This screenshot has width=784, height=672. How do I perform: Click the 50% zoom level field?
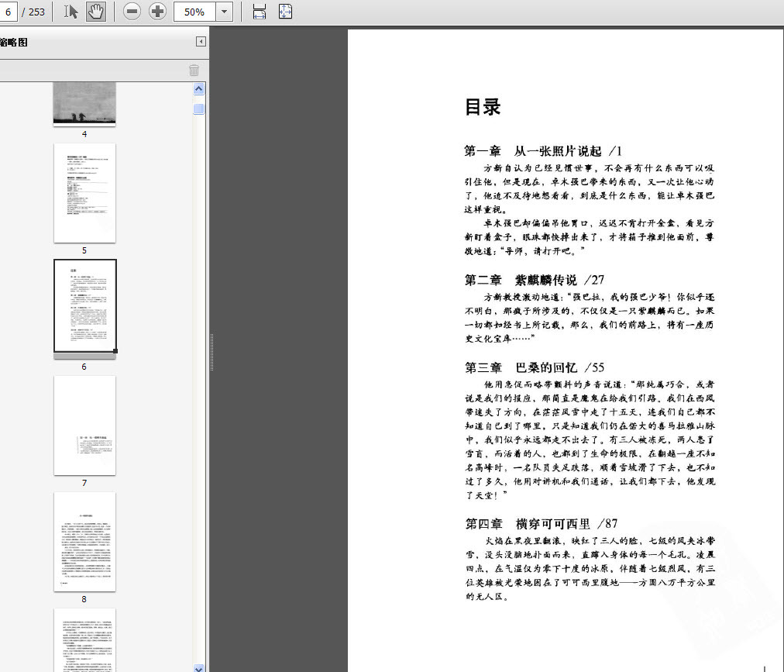194,12
